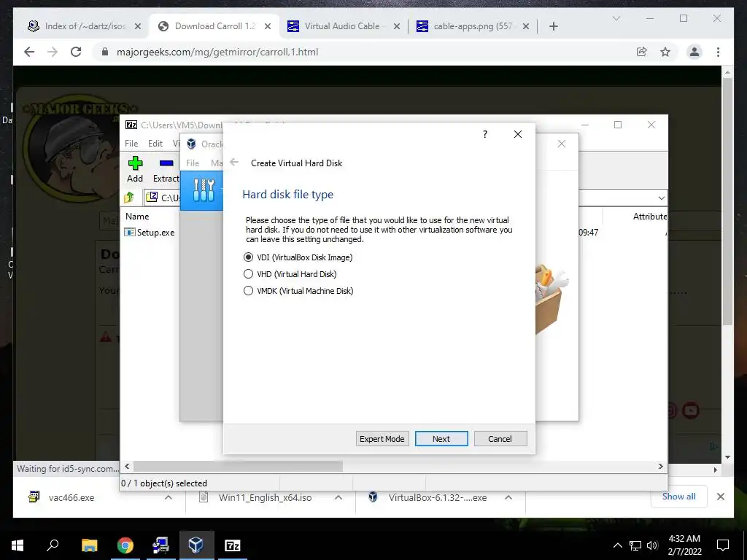
Task: Switch to the cable-apps.png tab
Action: pyautogui.click(x=473, y=26)
